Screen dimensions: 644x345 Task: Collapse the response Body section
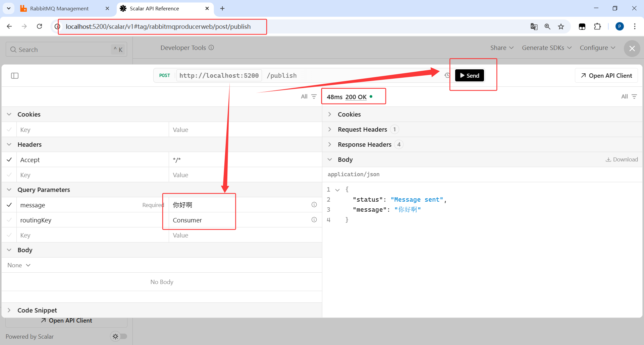pos(330,159)
